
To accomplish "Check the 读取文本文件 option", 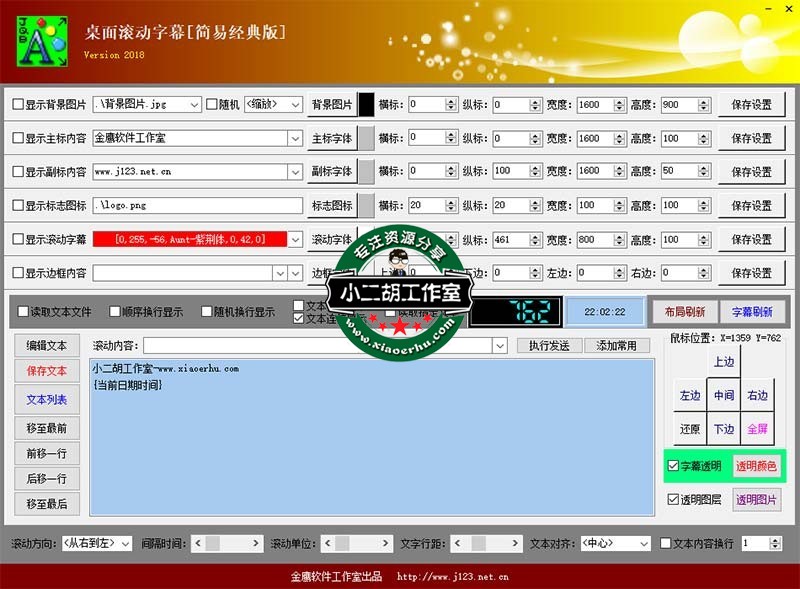I will [x=23, y=312].
